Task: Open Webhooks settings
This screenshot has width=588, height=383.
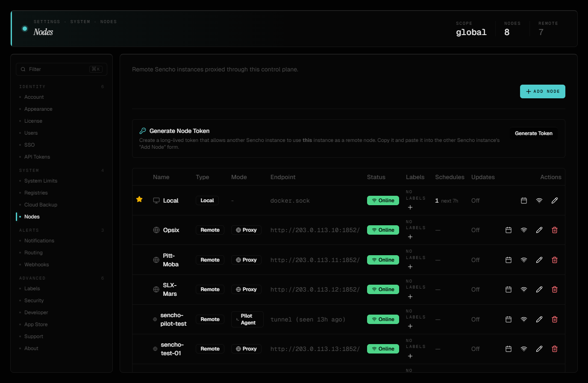Action: pos(37,265)
